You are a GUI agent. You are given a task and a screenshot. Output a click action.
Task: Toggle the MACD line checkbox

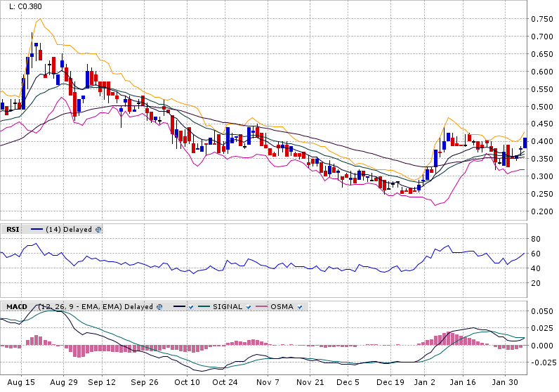[191, 306]
